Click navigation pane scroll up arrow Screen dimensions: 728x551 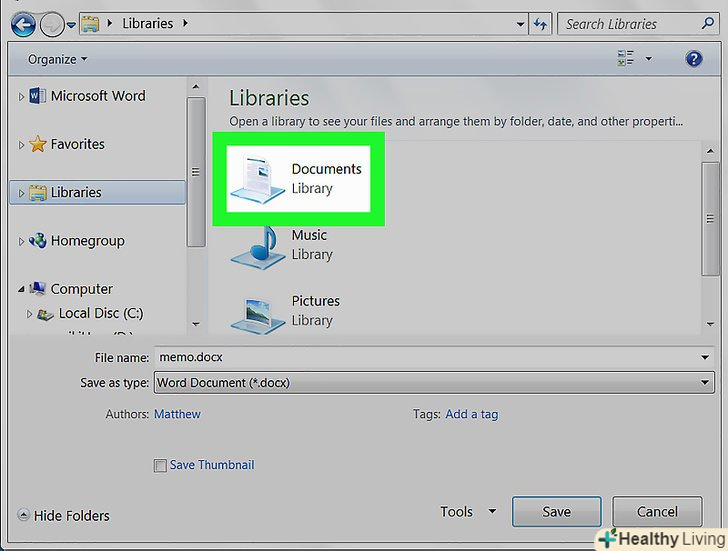click(196, 87)
